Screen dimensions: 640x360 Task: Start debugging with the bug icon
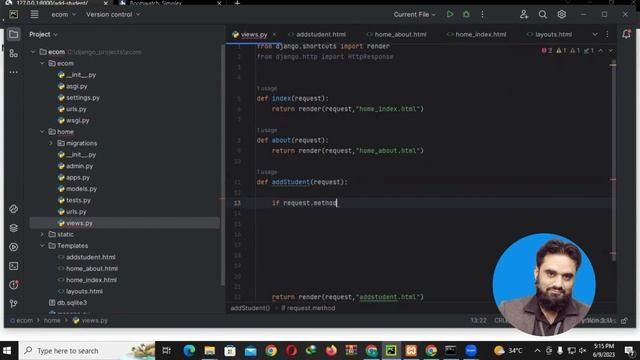click(466, 14)
